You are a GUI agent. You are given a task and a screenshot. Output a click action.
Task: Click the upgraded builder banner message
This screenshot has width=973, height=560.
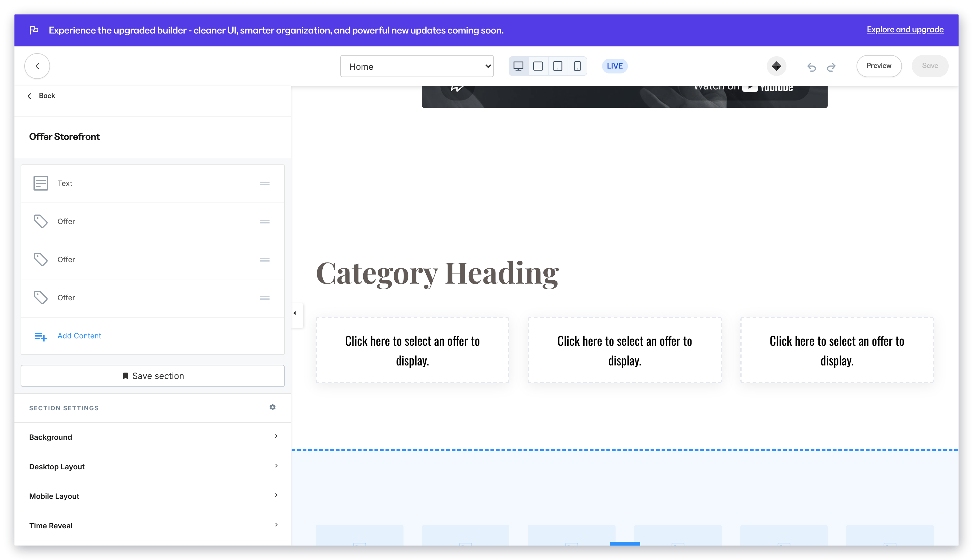276,30
